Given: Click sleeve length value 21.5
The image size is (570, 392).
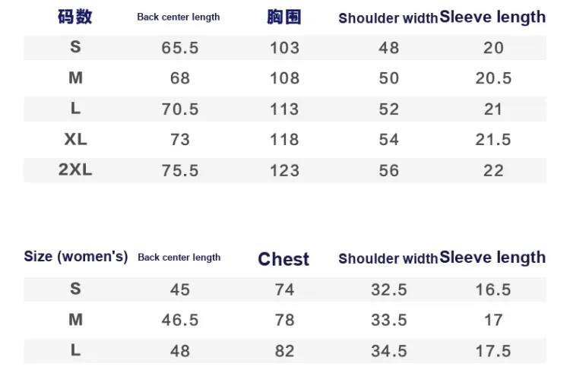Looking at the screenshot, I should pos(493,140).
